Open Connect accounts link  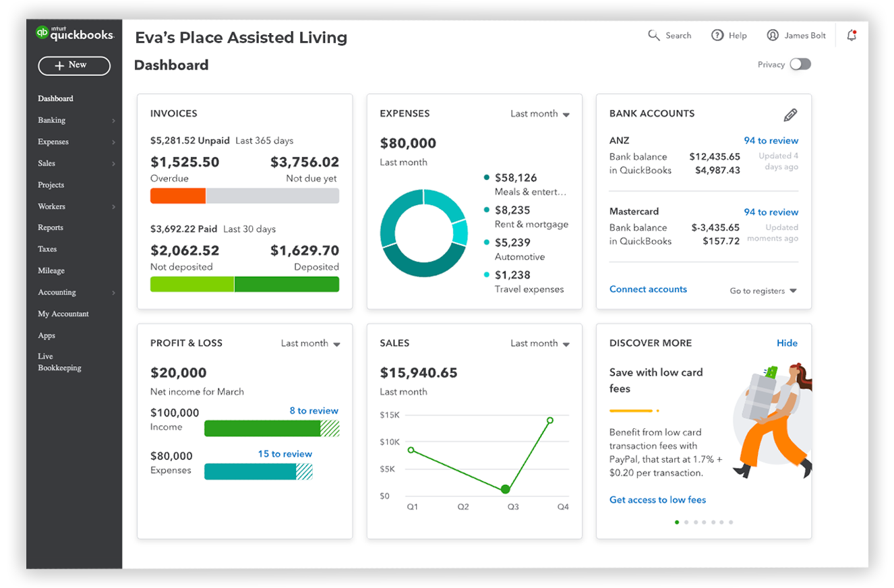[647, 289]
